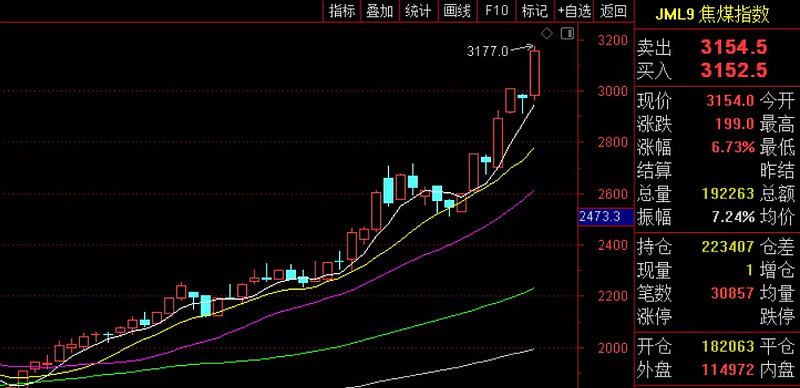The width and height of the screenshot is (800, 388).
Task: Click the 涨停 label in quote panel
Action: 655,318
